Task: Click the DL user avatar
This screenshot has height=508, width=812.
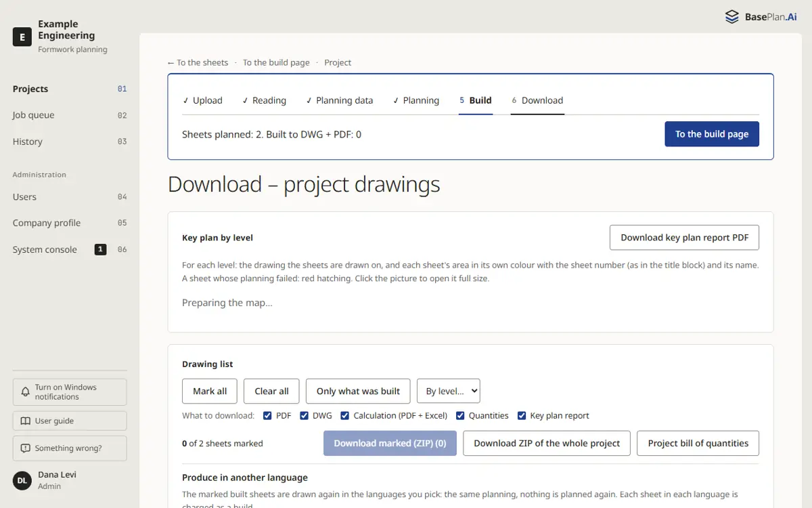Action: pyautogui.click(x=22, y=480)
